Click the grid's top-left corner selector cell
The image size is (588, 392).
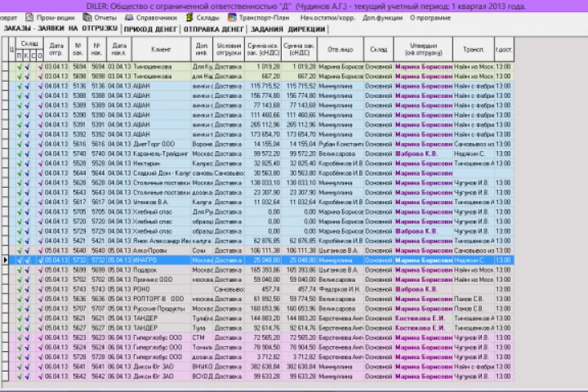coord(5,49)
